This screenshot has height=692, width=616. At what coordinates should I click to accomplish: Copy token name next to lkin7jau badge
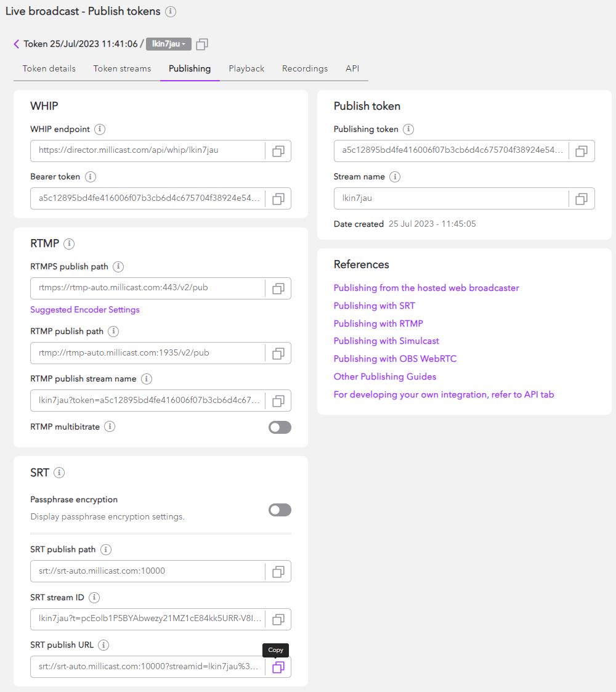(201, 44)
